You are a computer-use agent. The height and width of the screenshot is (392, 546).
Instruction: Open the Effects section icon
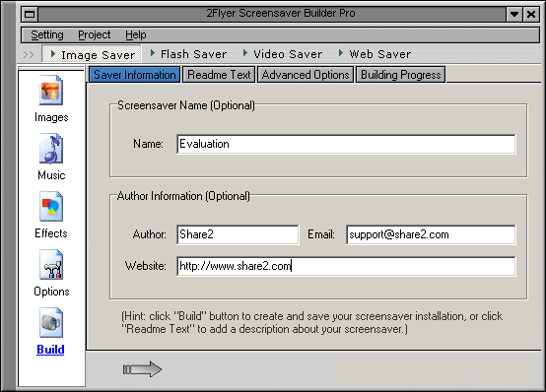[x=51, y=206]
